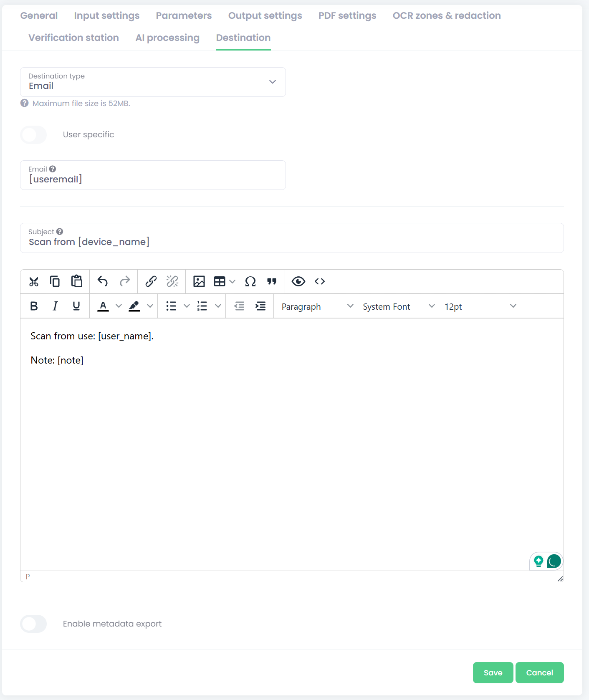Open the special character omega tool
The height and width of the screenshot is (700, 589).
point(250,282)
